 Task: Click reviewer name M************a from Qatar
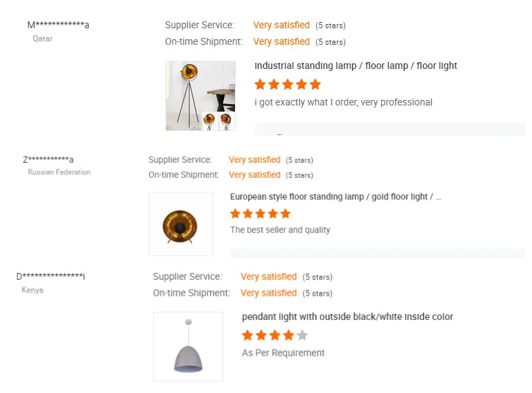click(58, 26)
